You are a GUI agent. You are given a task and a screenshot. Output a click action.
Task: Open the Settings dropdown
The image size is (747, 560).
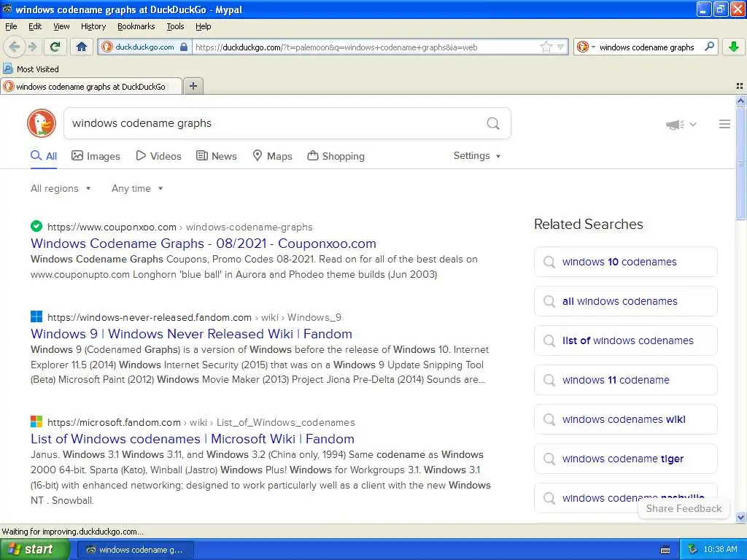(477, 156)
